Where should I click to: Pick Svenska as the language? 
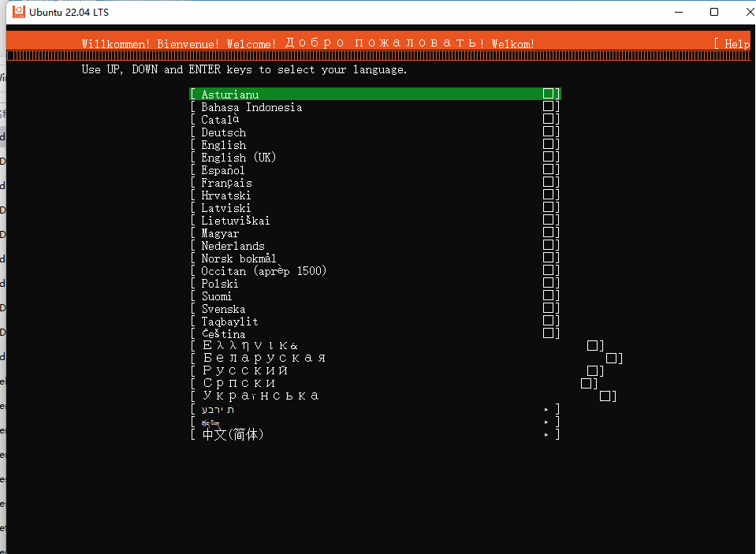(x=375, y=309)
